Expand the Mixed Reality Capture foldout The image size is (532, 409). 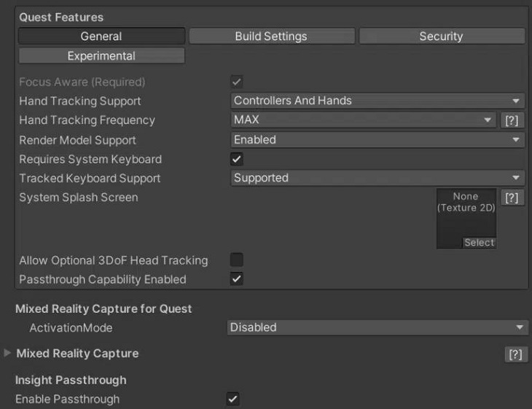8,354
